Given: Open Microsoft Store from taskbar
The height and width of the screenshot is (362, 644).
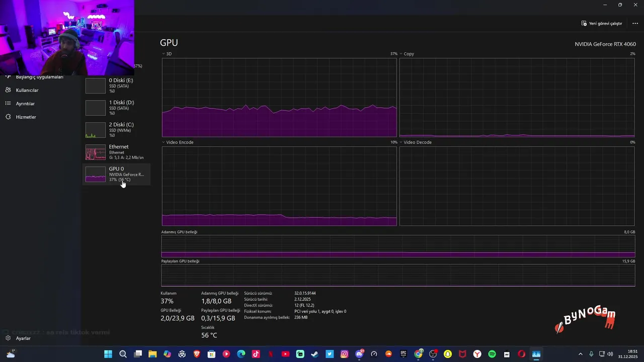Looking at the screenshot, I should click(x=211, y=354).
